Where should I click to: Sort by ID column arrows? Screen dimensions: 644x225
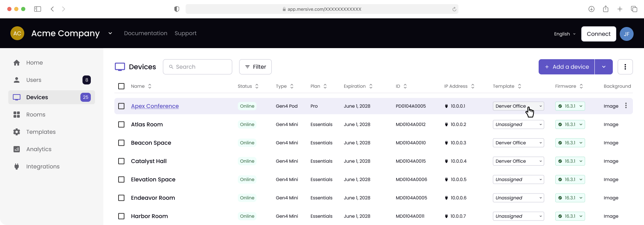point(405,86)
